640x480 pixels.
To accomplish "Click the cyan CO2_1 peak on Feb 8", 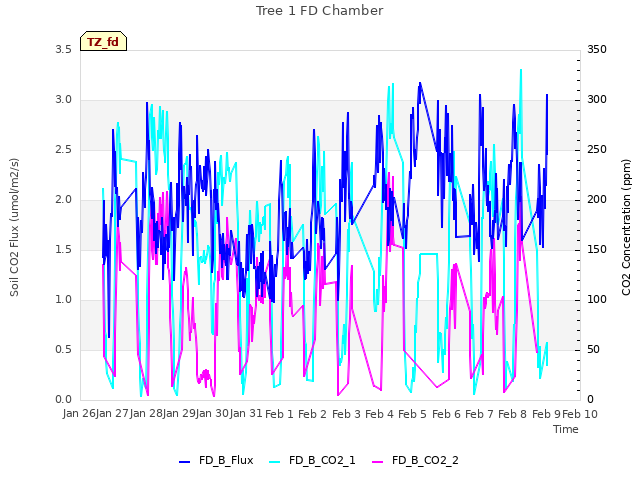I will [521, 70].
